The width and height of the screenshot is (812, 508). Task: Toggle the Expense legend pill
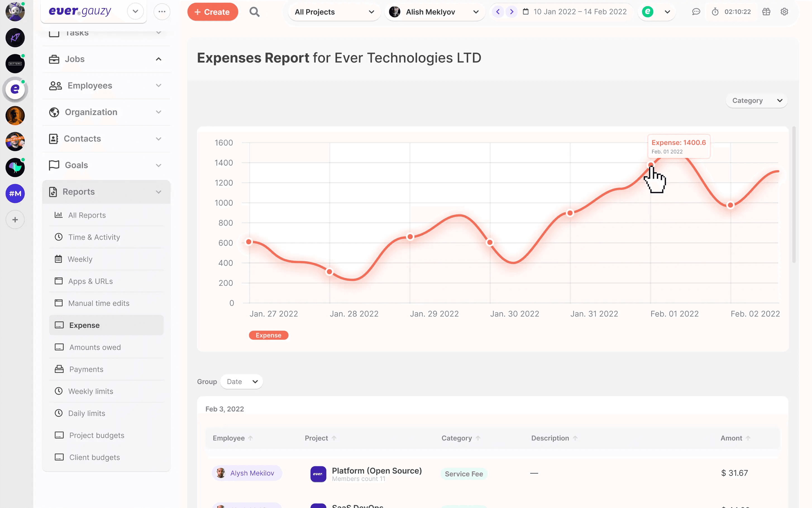269,335
